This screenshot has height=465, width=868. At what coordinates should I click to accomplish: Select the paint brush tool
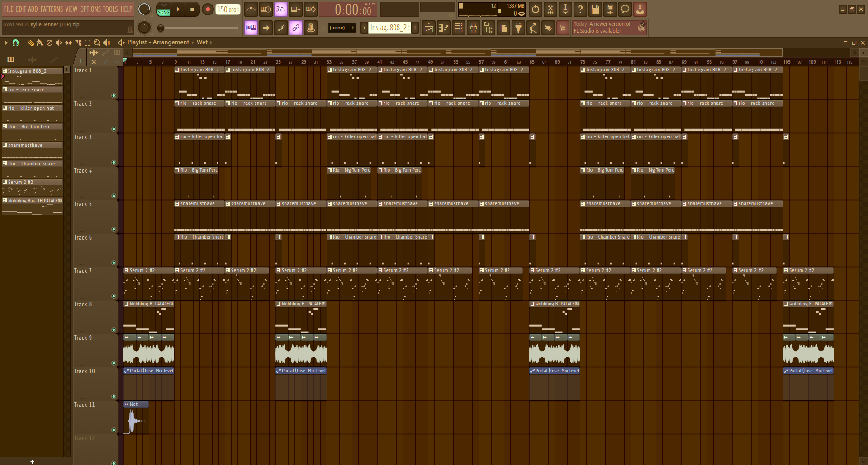[40, 42]
